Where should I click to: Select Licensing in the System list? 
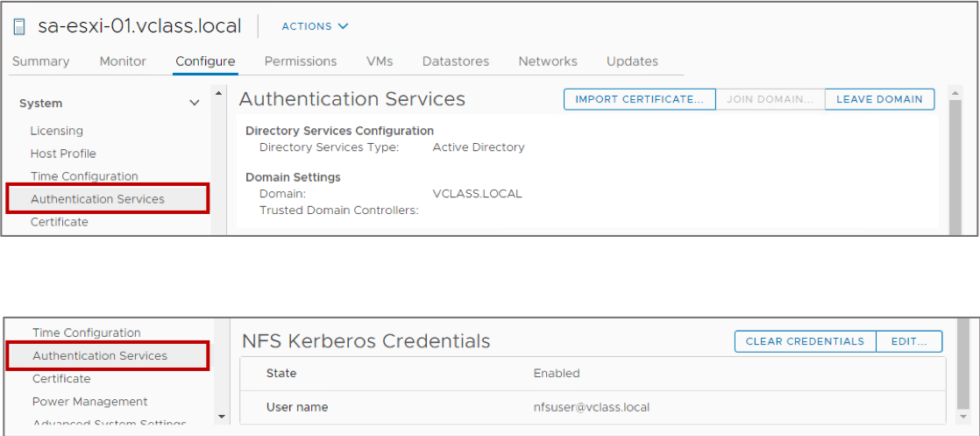tap(57, 131)
